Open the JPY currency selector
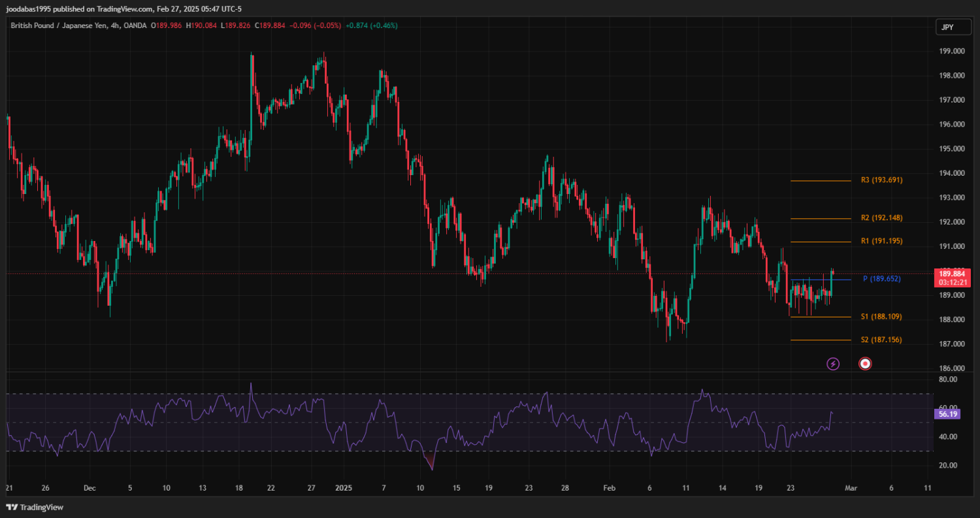The height and width of the screenshot is (518, 980). 947,27
